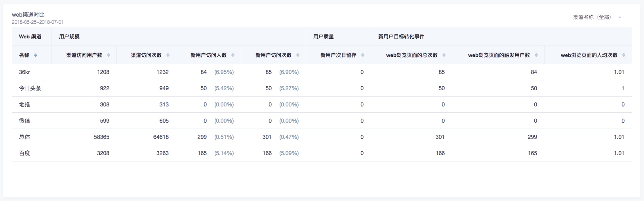Sort 新用户次日留存 via its arrow icon
Image resolution: width=644 pixels, height=201 pixels.
(x=363, y=55)
